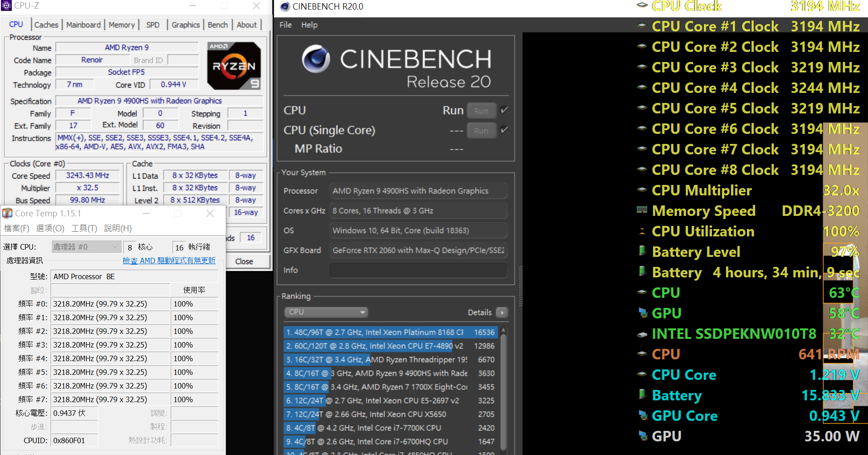Click the 頻率 #0 frequency field
This screenshot has height=455, width=868.
(110, 304)
